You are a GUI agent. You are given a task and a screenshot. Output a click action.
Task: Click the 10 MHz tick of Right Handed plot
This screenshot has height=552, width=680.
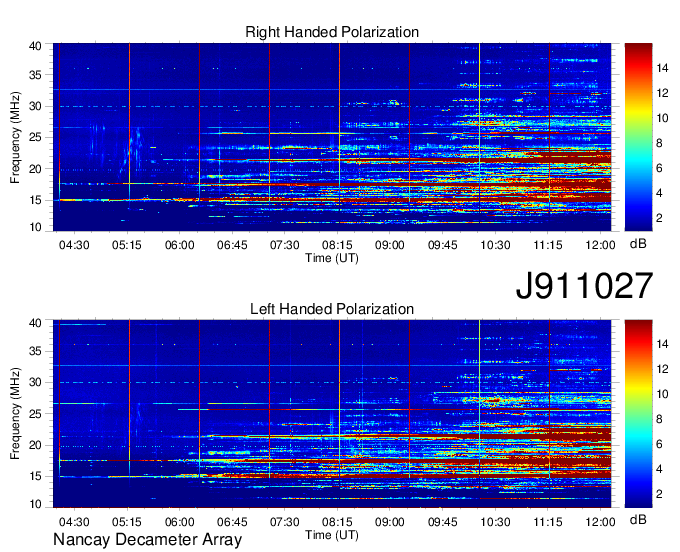point(35,227)
